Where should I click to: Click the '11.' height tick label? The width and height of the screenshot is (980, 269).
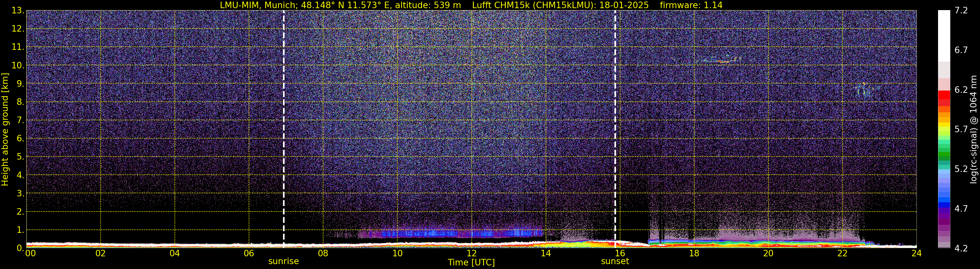pos(18,47)
